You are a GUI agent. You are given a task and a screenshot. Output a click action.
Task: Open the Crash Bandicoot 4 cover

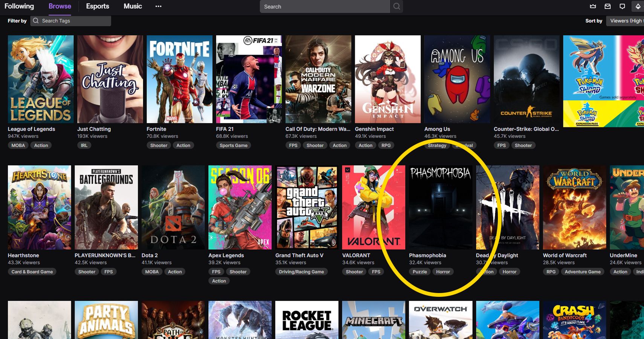[x=574, y=320]
